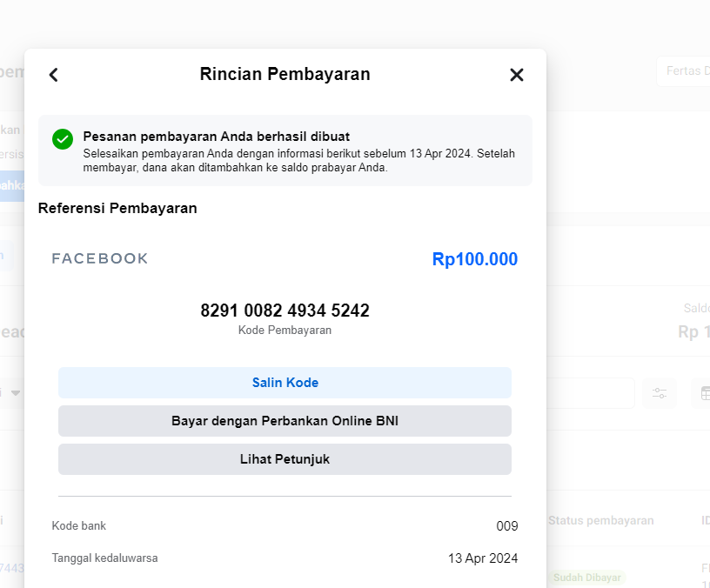Close the Rincian Pembayaran dialog
Screen dimensions: 710x588
(517, 75)
